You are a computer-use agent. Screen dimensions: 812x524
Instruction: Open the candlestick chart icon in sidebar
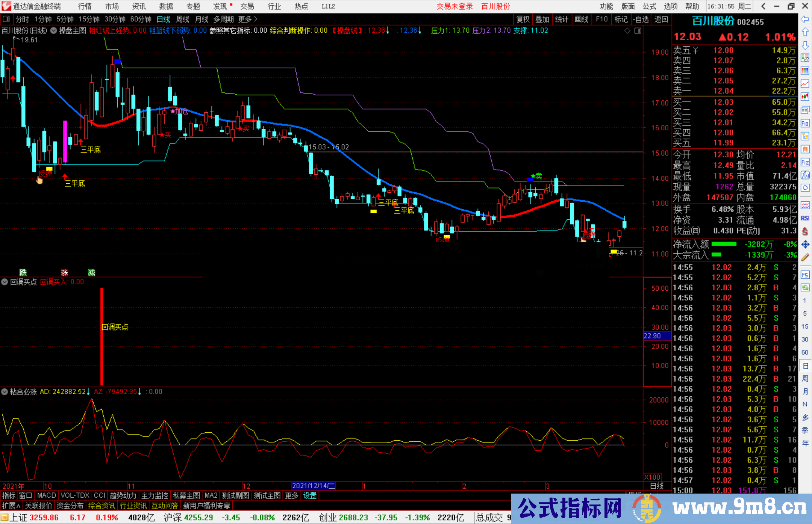(x=805, y=97)
